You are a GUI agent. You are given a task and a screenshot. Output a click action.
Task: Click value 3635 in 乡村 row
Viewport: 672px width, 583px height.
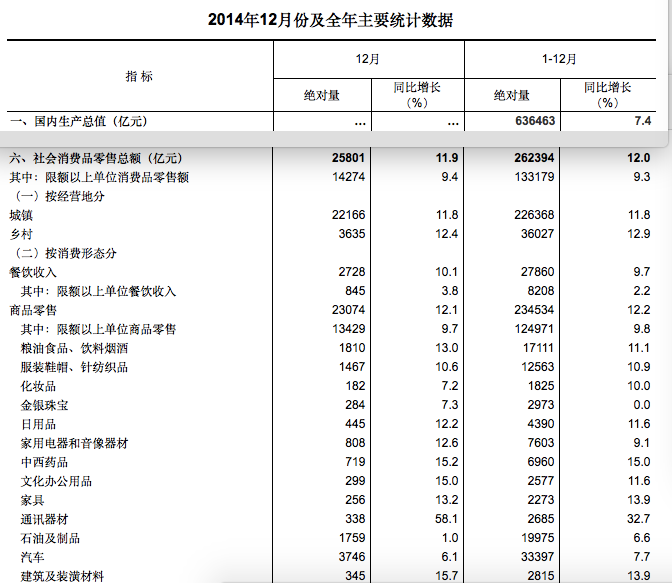pos(352,234)
